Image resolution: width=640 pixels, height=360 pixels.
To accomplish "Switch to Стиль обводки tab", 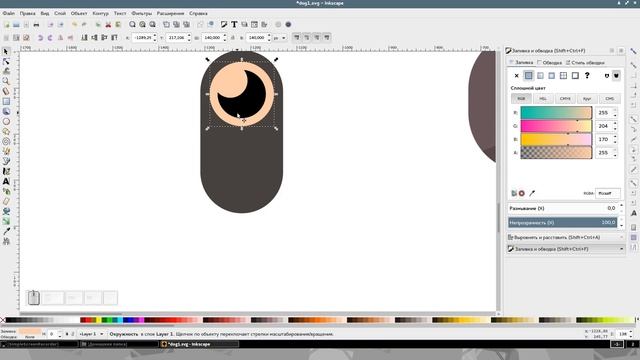I will click(x=585, y=62).
